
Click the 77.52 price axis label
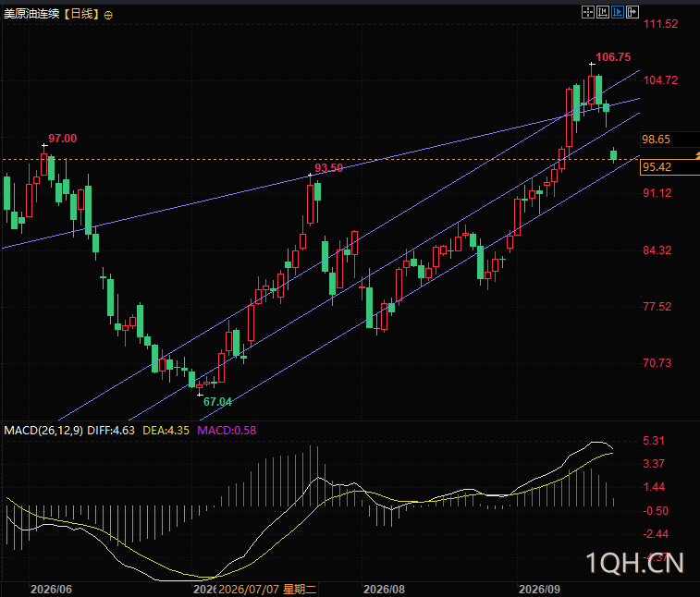click(657, 307)
